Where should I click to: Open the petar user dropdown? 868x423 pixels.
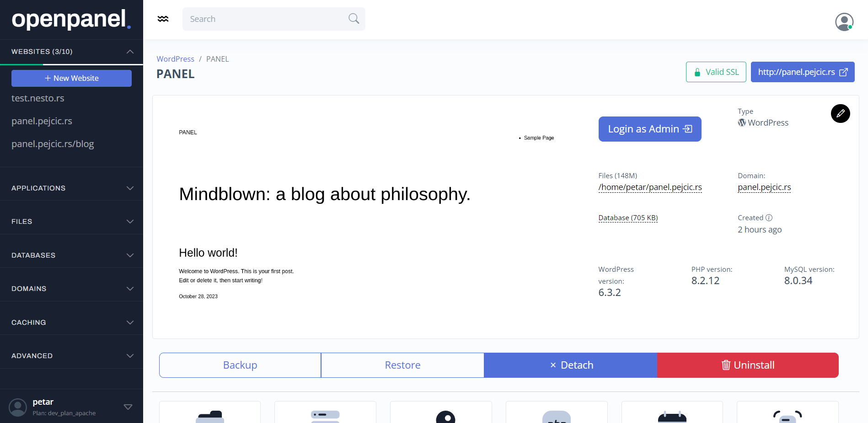128,407
